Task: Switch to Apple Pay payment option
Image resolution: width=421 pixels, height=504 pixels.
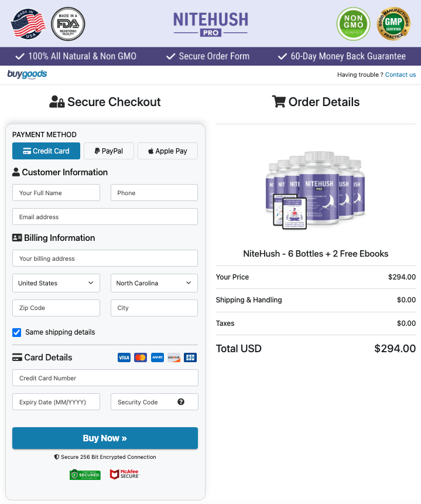Action: pyautogui.click(x=167, y=151)
